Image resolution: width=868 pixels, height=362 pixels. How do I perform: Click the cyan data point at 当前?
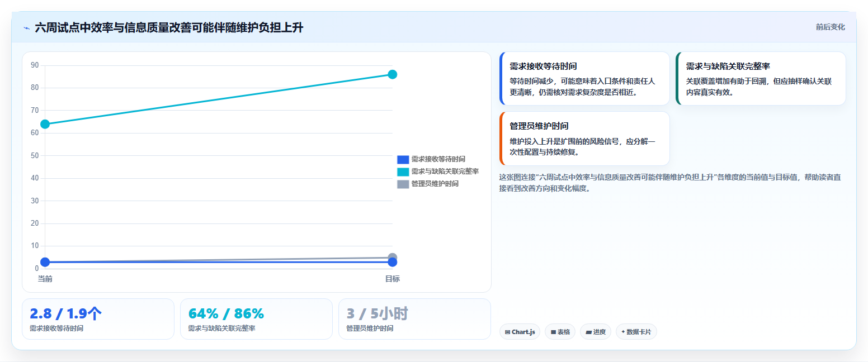[x=45, y=124]
